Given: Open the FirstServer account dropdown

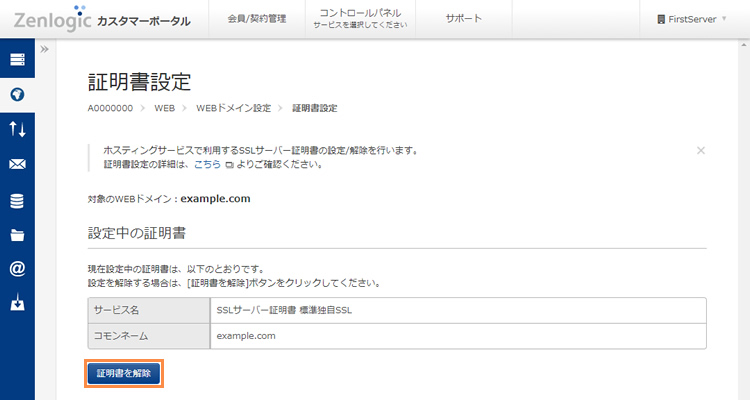Looking at the screenshot, I should click(x=692, y=19).
